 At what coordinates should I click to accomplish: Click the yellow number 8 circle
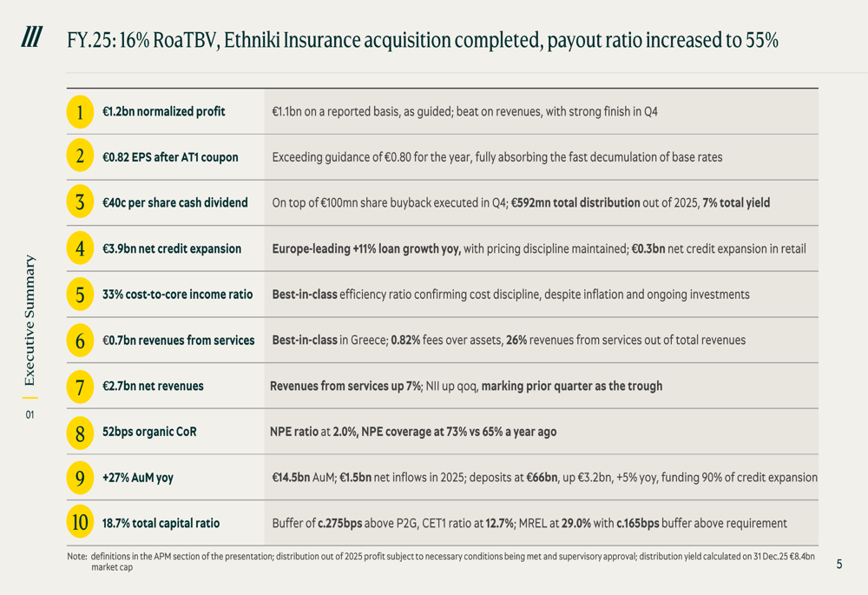point(80,432)
